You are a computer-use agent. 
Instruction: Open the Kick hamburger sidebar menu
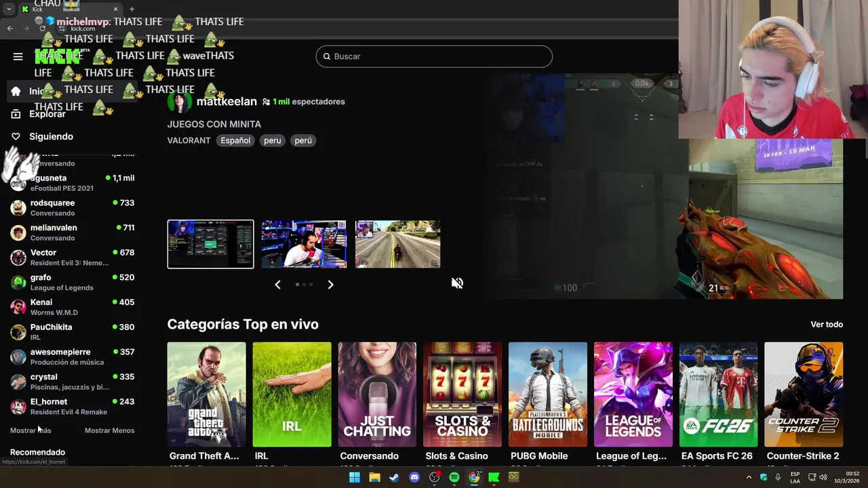point(18,57)
